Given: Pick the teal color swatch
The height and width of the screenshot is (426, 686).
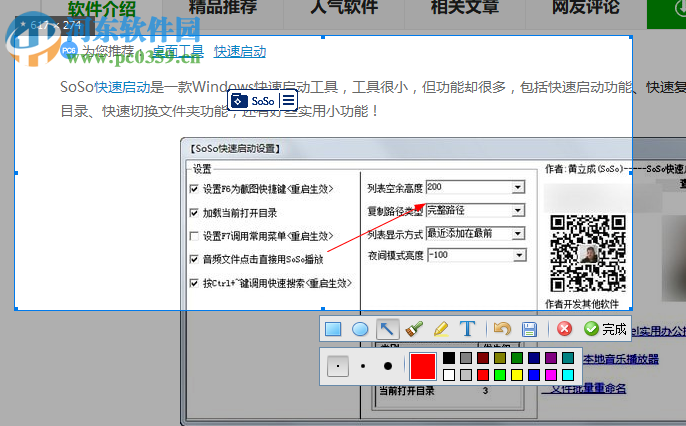Looking at the screenshot, I should tap(568, 358).
